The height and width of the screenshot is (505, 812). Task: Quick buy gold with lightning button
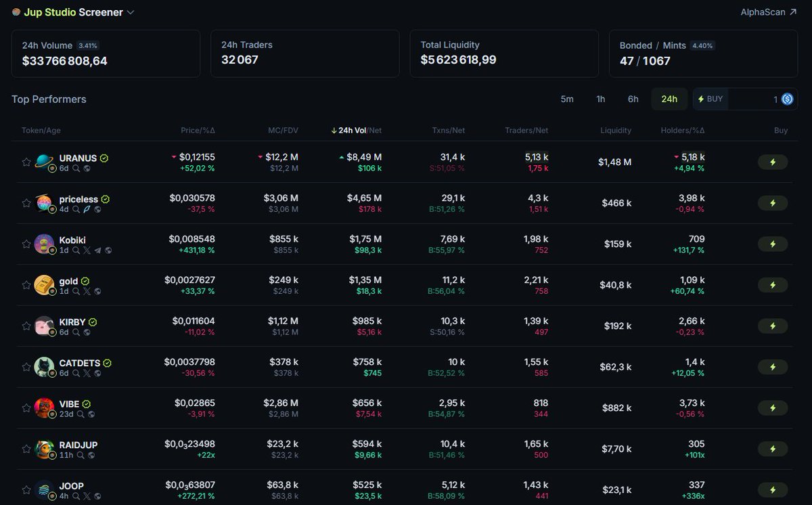coord(773,285)
